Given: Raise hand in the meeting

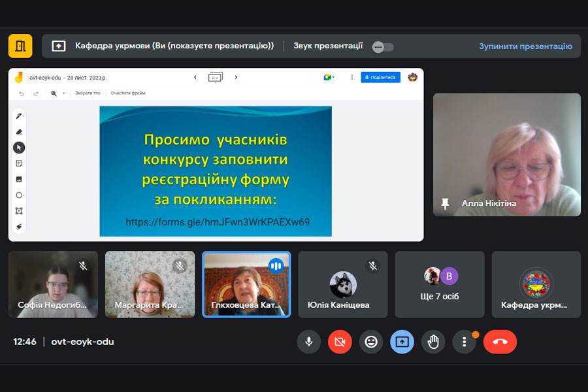Looking at the screenshot, I should (433, 342).
